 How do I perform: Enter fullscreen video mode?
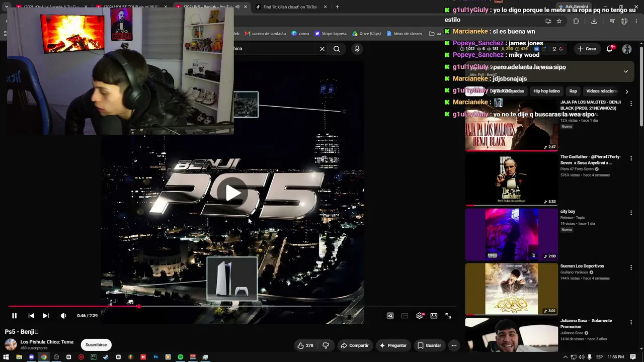point(448,316)
